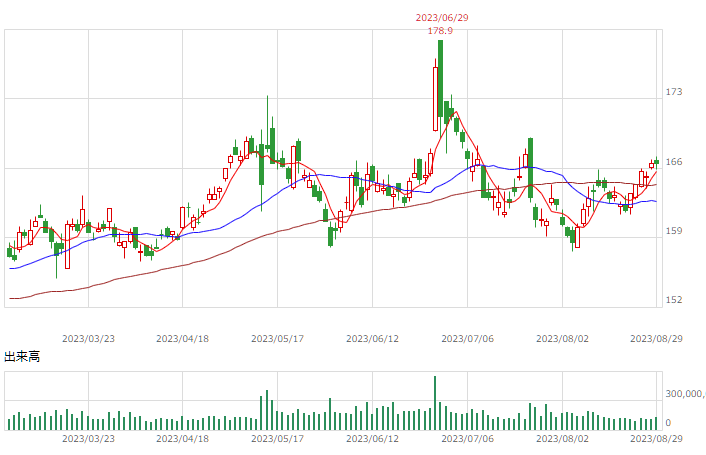Click 2023/07/06 date under the volume chart
The width and height of the screenshot is (706, 455).
coord(467,438)
